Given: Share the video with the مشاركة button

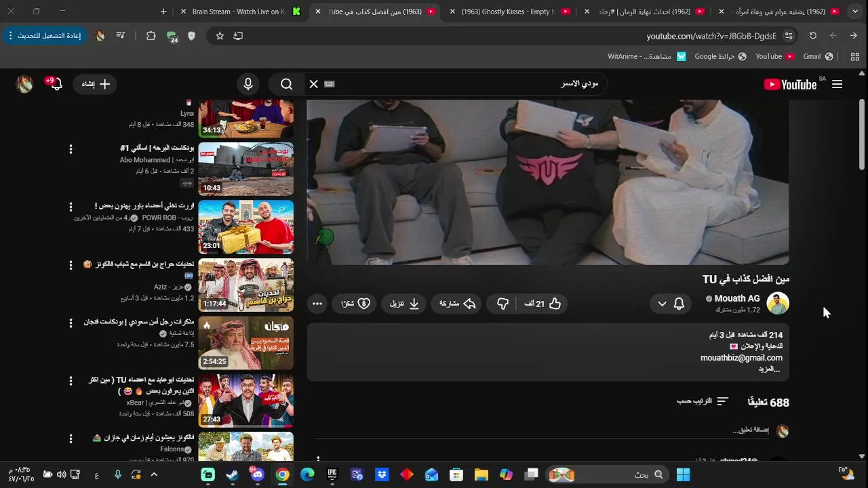Looking at the screenshot, I should pyautogui.click(x=457, y=304).
